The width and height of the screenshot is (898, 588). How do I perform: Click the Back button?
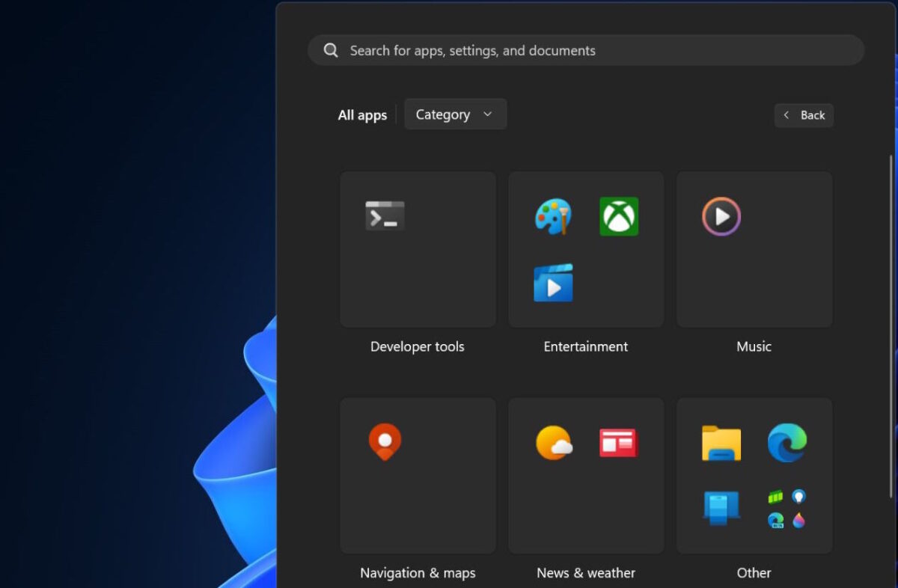pos(804,115)
